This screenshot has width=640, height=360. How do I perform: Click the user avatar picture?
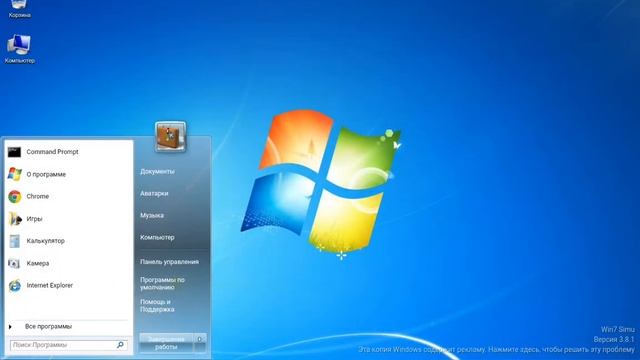171,137
